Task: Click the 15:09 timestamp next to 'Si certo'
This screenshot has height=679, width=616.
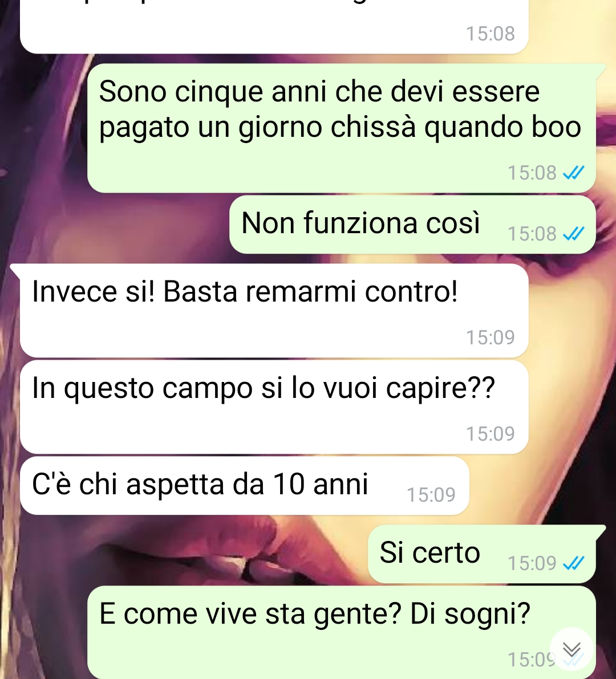Action: click(x=532, y=563)
